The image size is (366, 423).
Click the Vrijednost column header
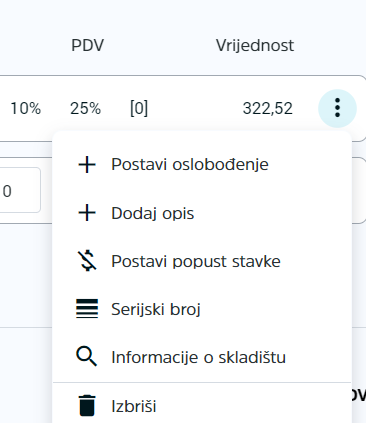255,45
